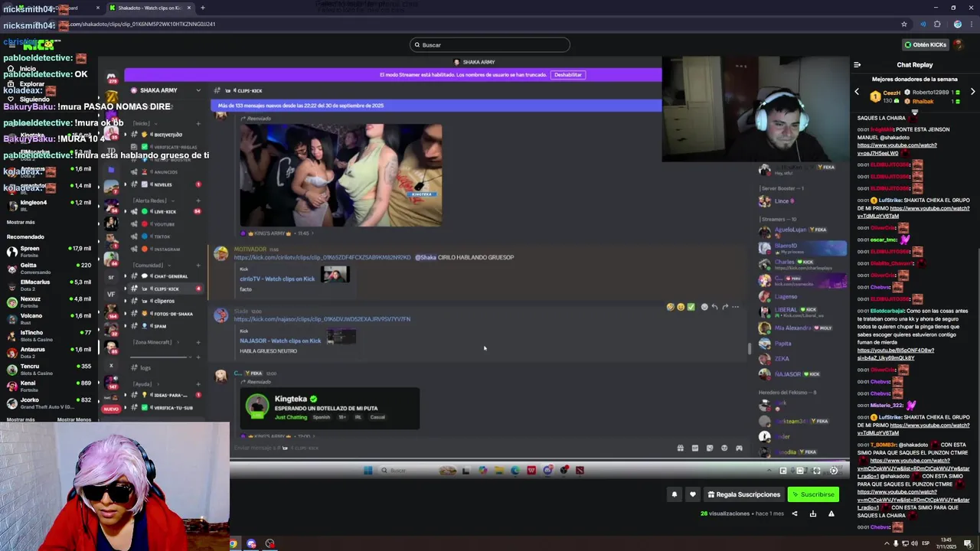980x551 pixels.
Task: Collapse the Chat Replay panel icon
Action: pos(857,65)
